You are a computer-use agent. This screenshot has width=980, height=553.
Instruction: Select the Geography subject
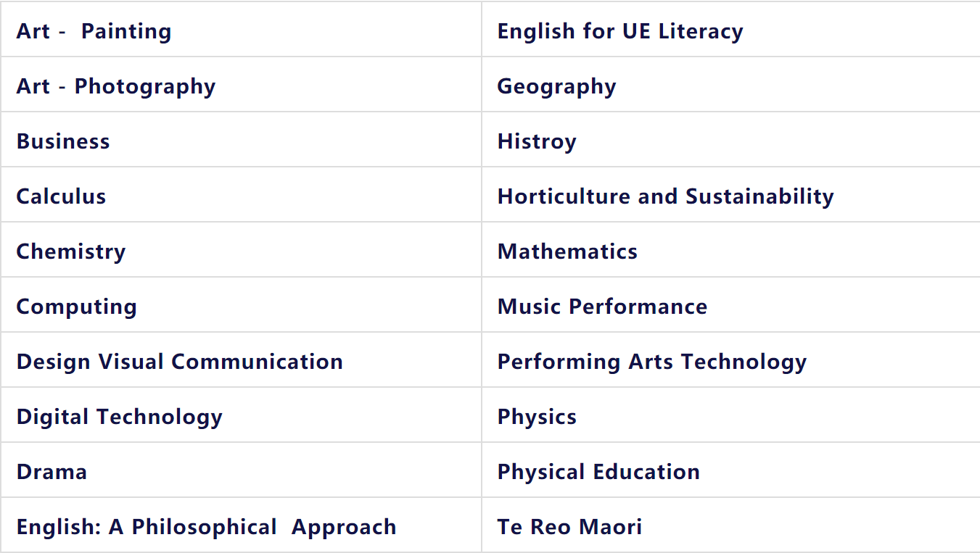pos(556,86)
